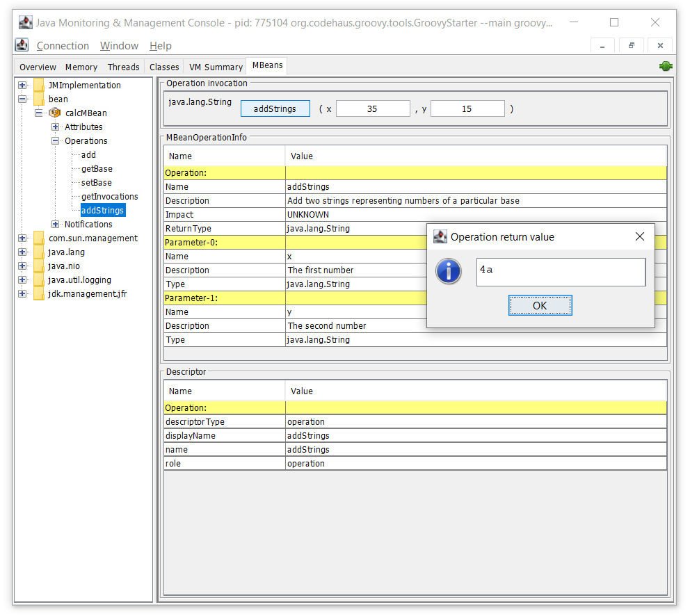Click the green connection status icon
Image resolution: width=690 pixels, height=616 pixels.
(x=666, y=67)
